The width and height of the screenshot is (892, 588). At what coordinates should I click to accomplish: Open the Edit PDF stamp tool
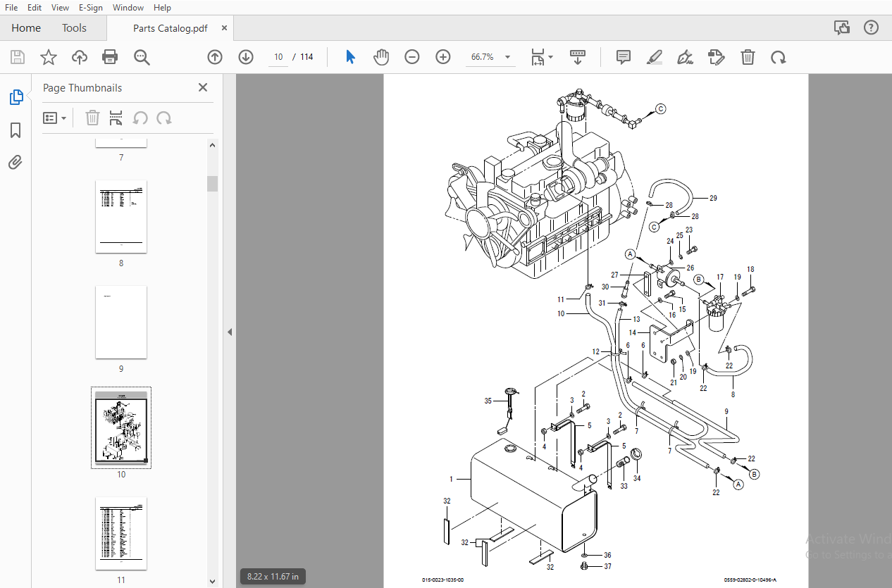pyautogui.click(x=717, y=57)
